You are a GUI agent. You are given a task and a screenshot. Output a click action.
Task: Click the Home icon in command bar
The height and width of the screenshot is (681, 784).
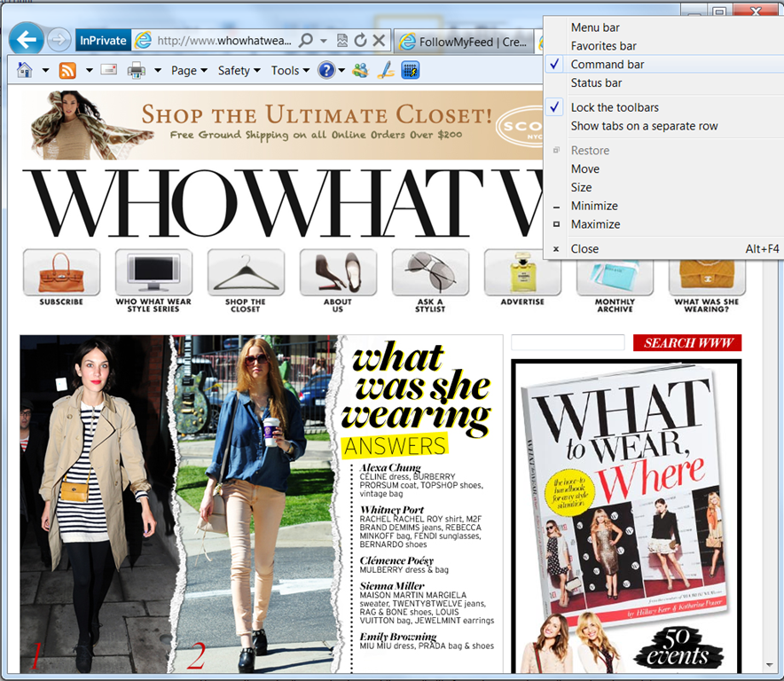coord(25,70)
